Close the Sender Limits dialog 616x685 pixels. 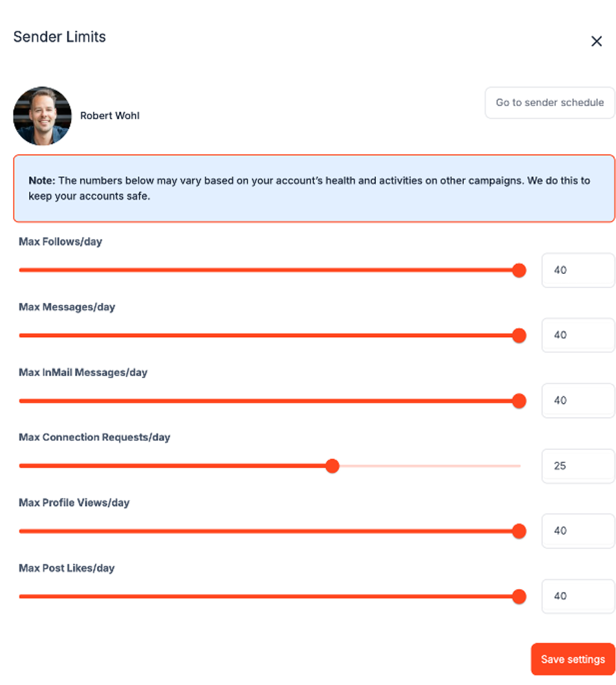coord(597,41)
